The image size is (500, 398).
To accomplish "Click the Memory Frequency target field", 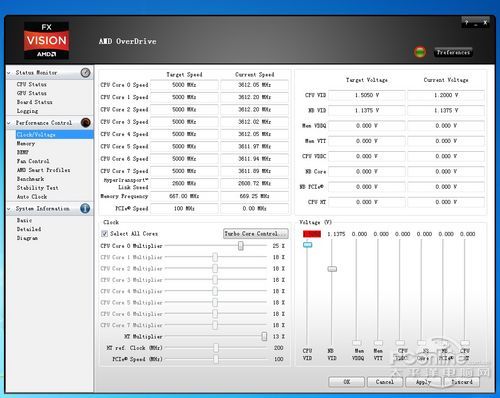I will 184,196.
